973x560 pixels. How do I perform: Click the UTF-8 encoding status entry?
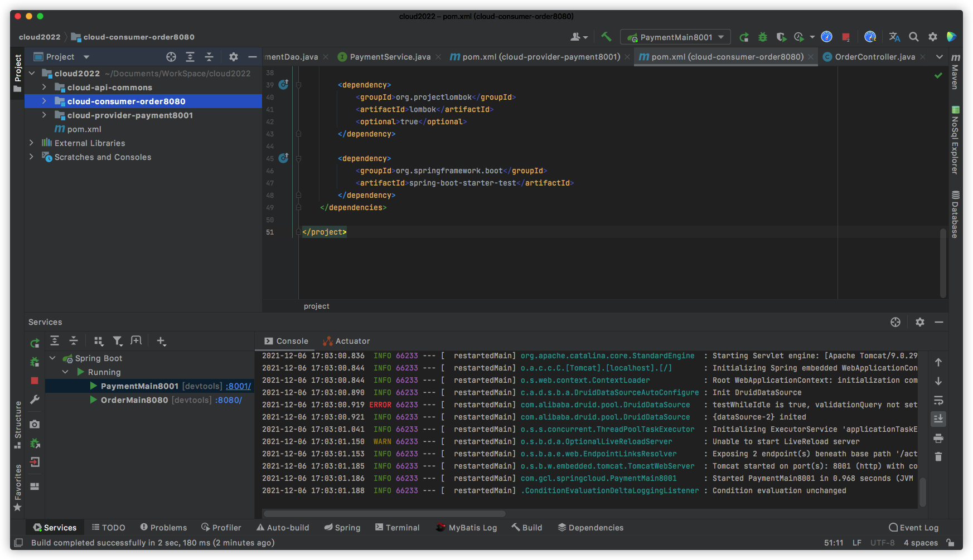coord(882,543)
